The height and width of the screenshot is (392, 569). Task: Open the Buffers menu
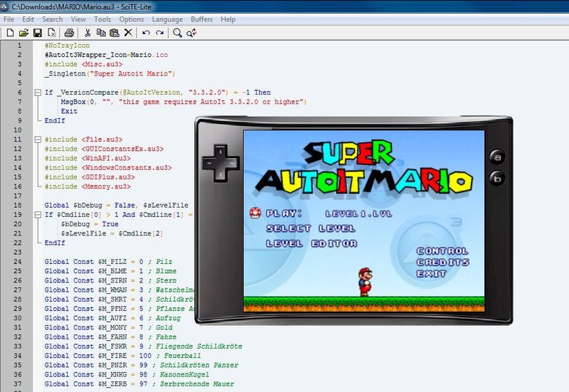201,19
